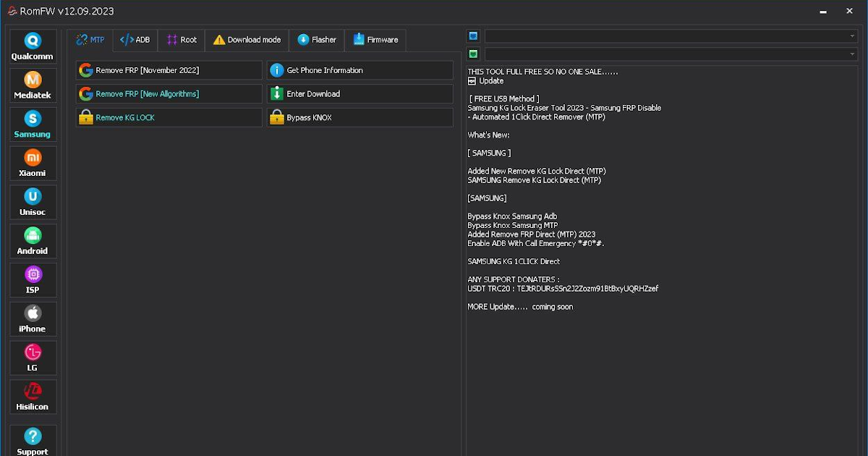Select line 'Samsung KG Lock Eraser Tool 2023'
868x456 pixels.
[564, 108]
